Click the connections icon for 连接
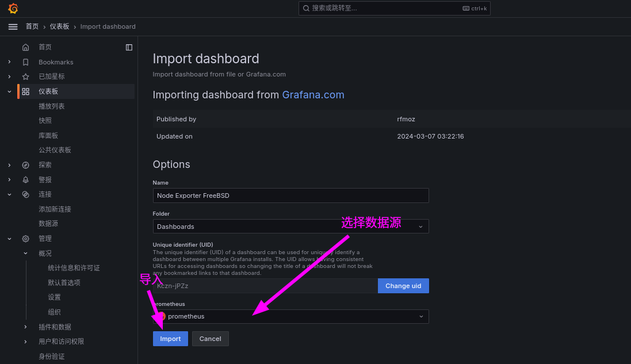 26,194
